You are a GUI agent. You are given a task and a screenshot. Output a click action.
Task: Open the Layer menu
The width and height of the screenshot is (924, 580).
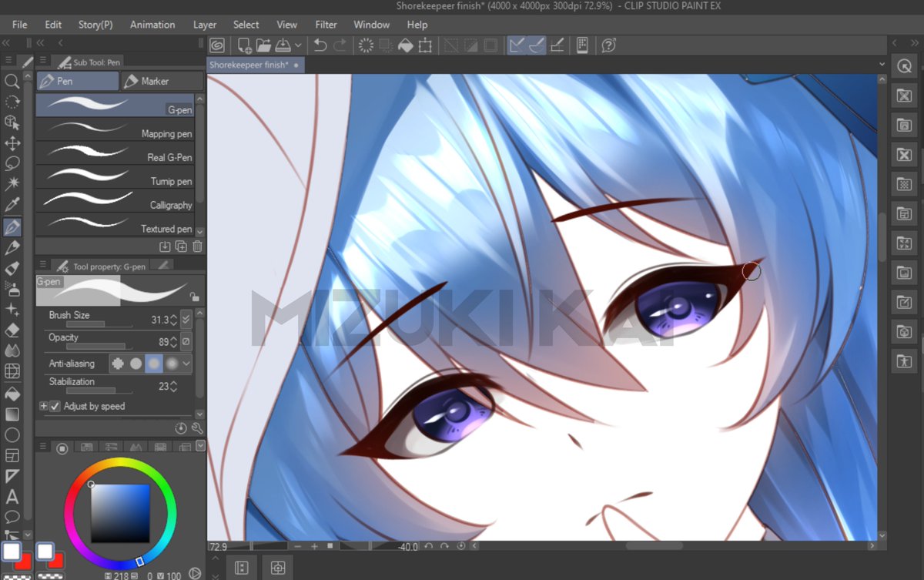pos(205,25)
